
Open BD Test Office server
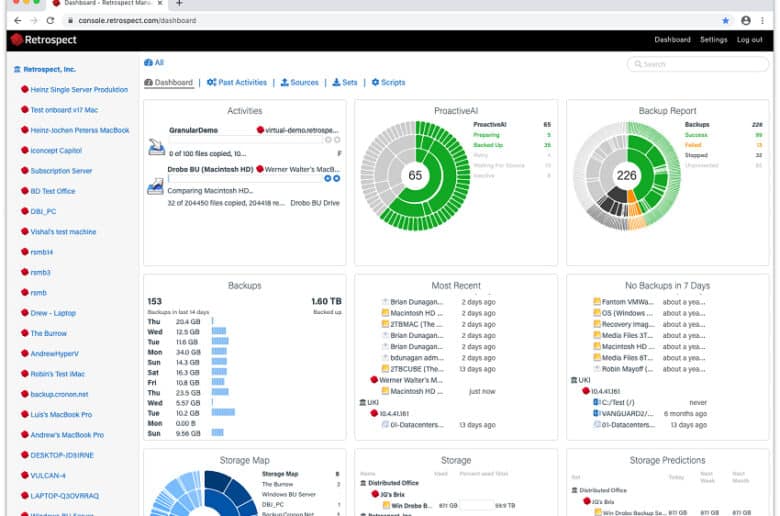tap(53, 192)
